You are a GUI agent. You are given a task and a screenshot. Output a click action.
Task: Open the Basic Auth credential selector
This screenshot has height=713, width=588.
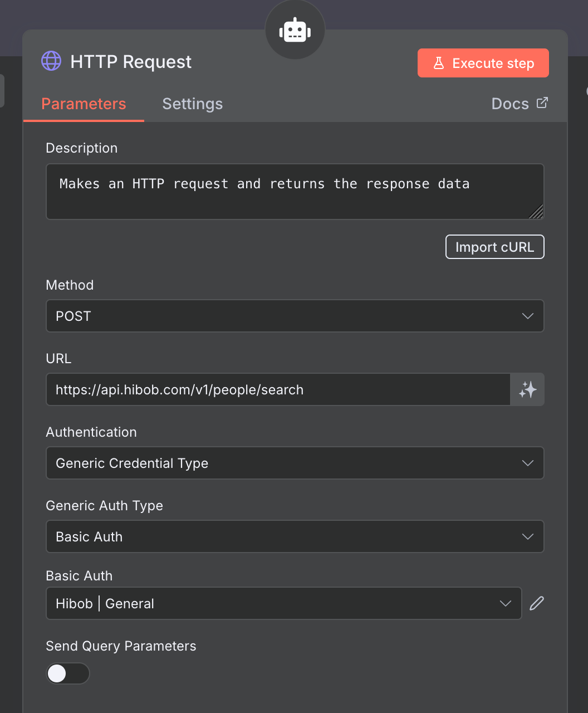coord(283,603)
